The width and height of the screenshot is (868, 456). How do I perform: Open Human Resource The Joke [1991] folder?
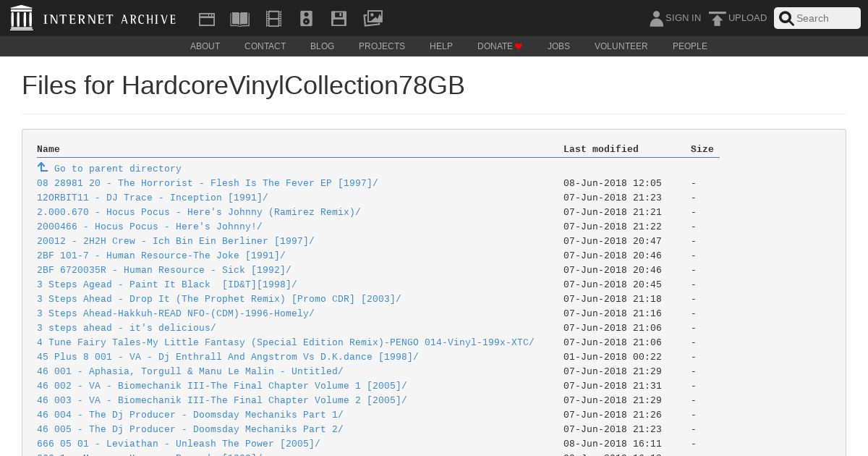click(161, 256)
